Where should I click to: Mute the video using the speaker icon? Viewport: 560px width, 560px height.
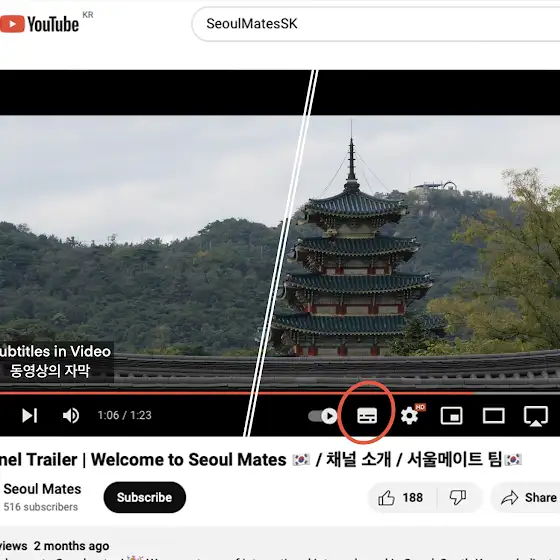[x=71, y=415]
